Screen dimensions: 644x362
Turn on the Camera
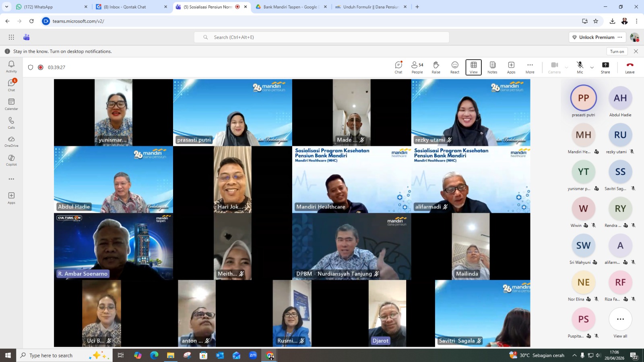(554, 67)
